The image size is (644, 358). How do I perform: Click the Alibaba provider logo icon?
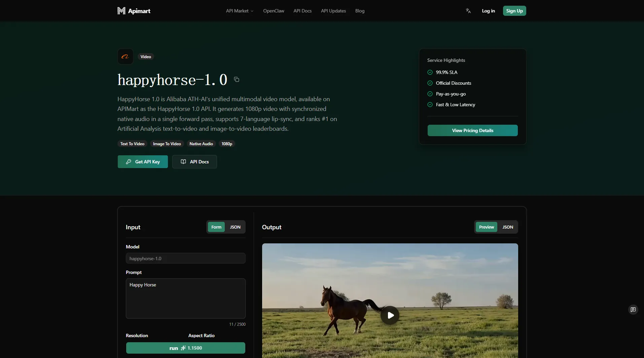click(x=125, y=56)
